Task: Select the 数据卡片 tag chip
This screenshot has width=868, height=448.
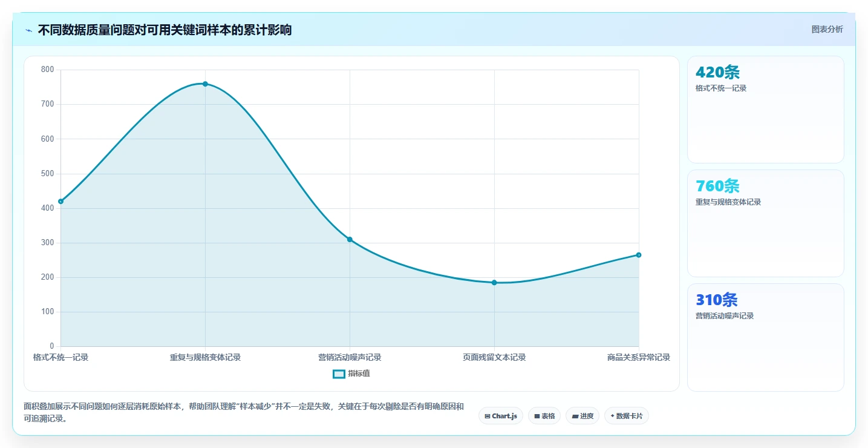Action: tap(627, 416)
